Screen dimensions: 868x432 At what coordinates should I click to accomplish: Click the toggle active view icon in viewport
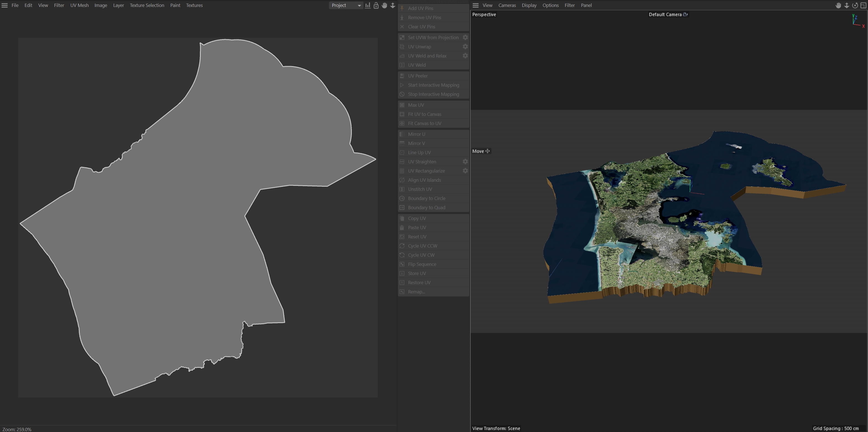coord(863,5)
